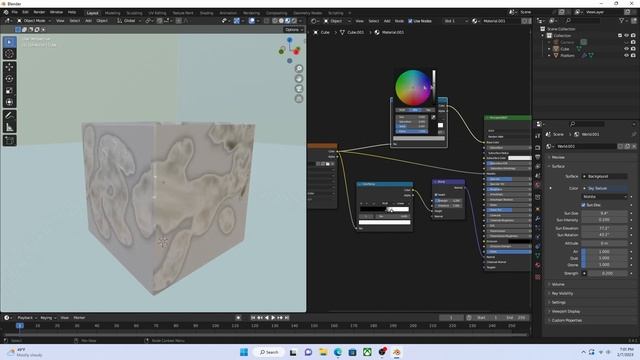Screen dimensions: 640x360
Task: Open the Window menu
Action: click(x=56, y=12)
